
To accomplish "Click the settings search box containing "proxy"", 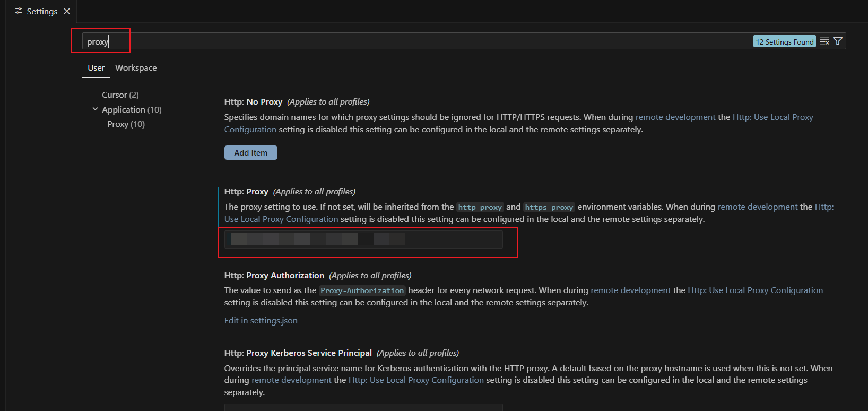I will click(x=414, y=41).
